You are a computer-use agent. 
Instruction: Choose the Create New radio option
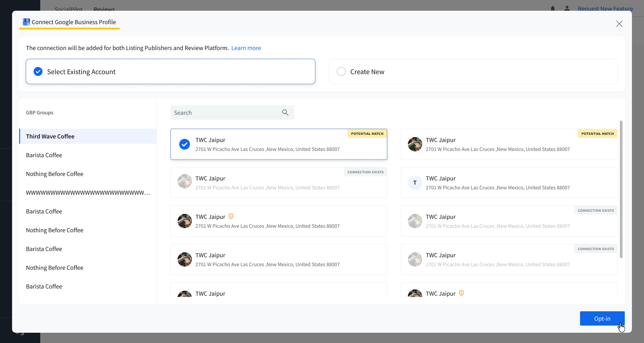coord(473,71)
